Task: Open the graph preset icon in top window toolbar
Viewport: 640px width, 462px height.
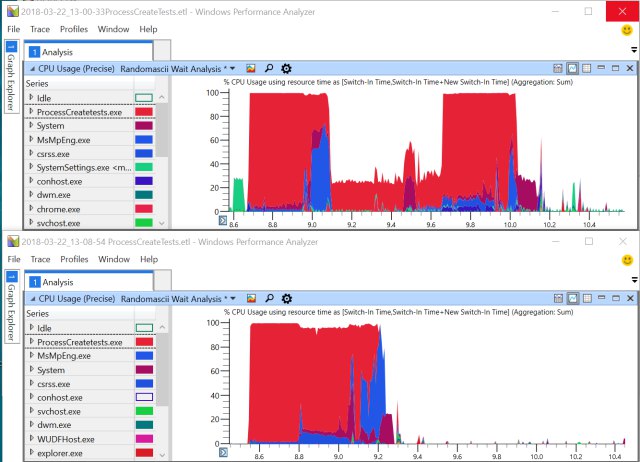Action: (x=251, y=69)
